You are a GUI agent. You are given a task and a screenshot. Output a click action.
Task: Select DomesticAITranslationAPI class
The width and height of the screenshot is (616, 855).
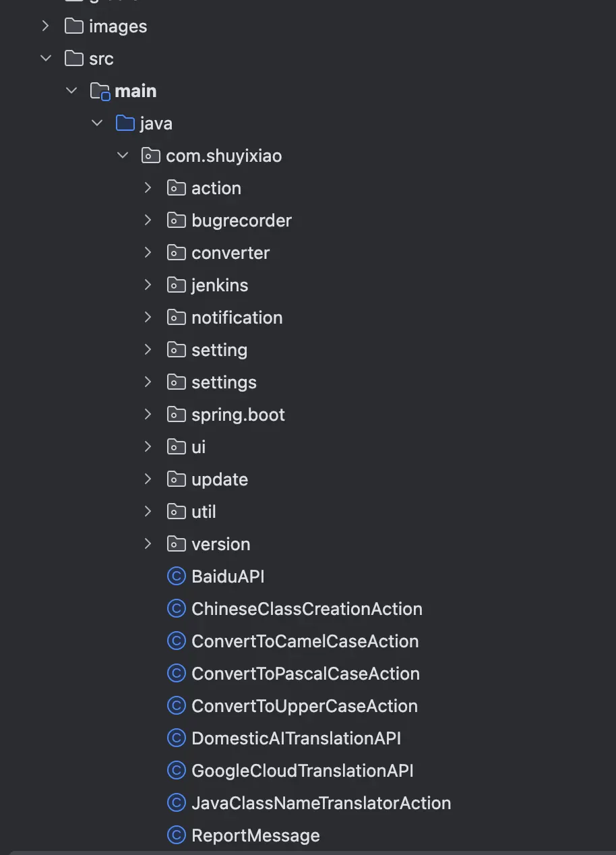coord(296,738)
